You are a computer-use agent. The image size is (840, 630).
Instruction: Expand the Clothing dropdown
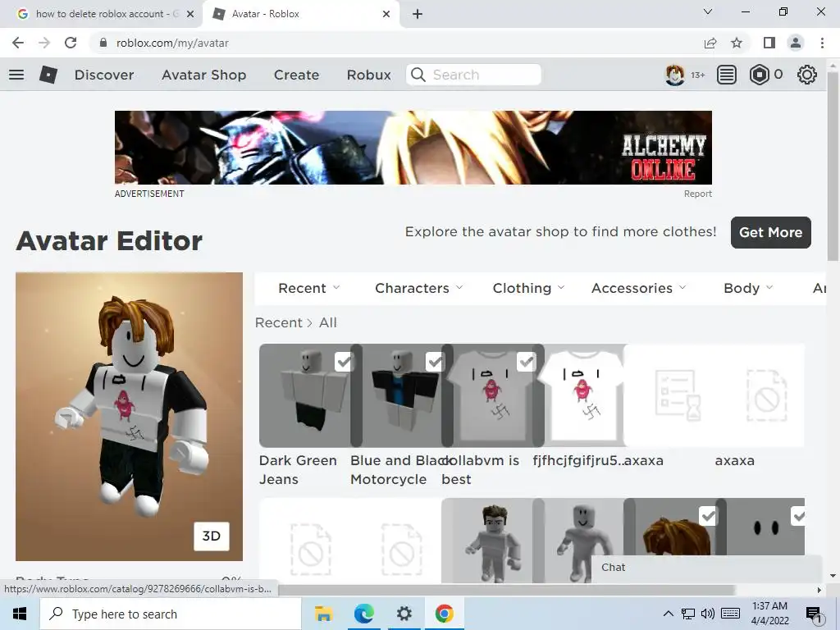pos(529,288)
